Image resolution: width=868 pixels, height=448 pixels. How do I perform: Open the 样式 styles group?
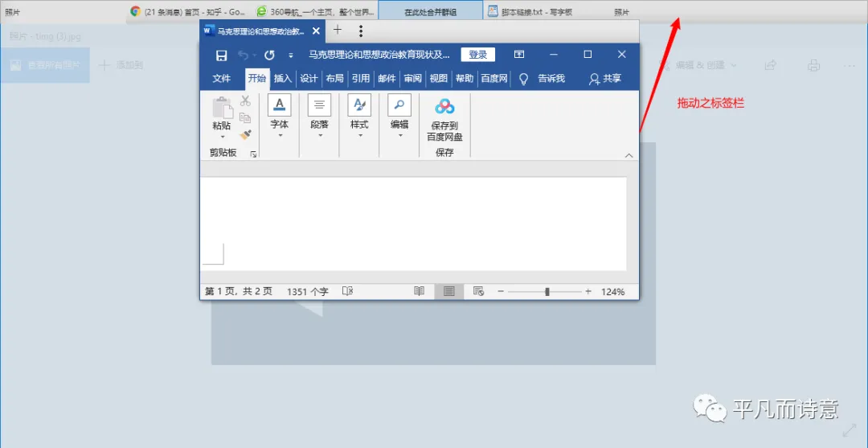[359, 117]
